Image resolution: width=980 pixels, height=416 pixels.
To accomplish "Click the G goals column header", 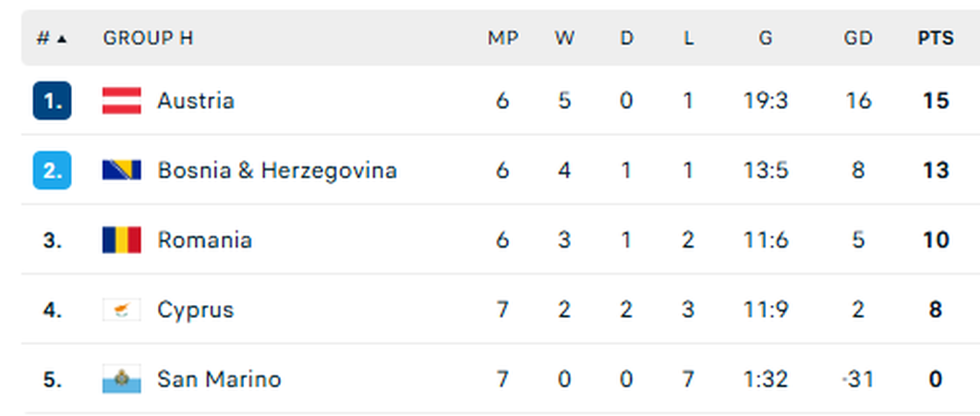I will pos(766,39).
